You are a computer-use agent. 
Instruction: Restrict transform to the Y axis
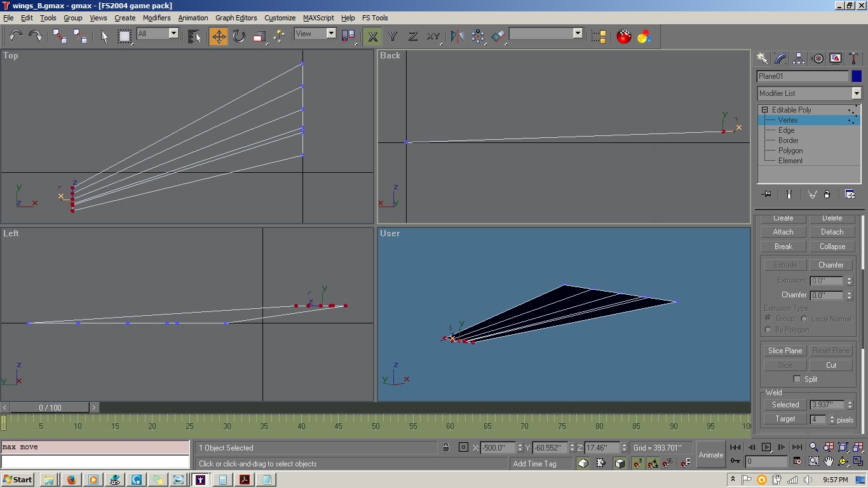tap(393, 36)
